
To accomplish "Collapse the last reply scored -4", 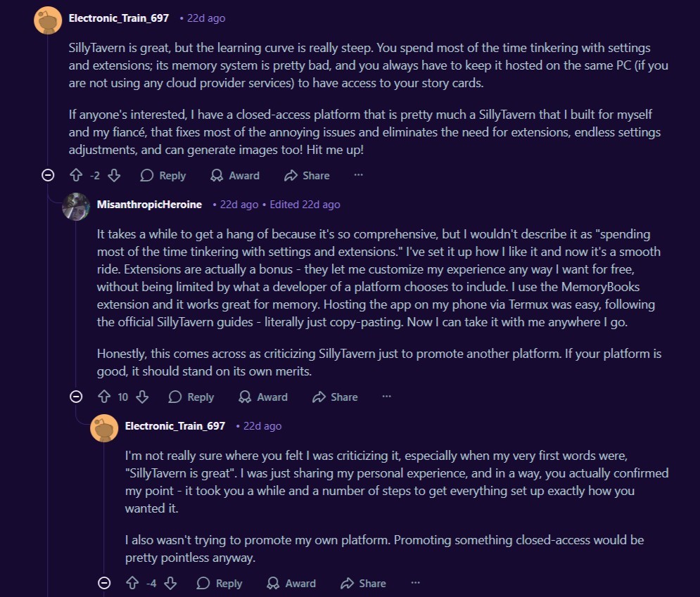I will [x=104, y=583].
